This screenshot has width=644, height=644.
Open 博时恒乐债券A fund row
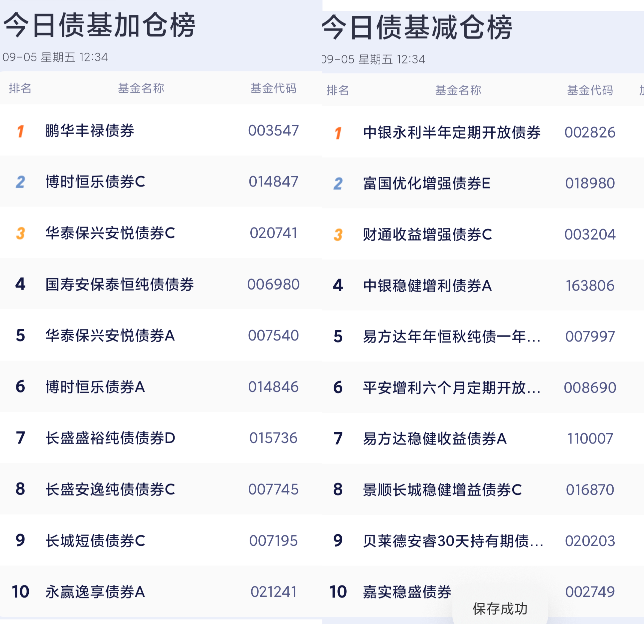tap(161, 387)
